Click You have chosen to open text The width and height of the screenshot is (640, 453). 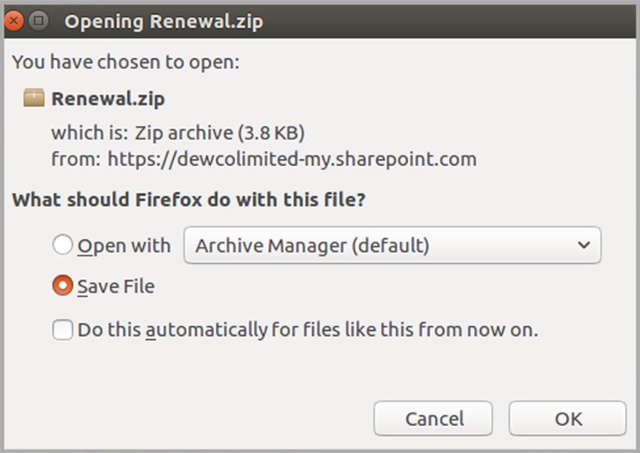(126, 62)
